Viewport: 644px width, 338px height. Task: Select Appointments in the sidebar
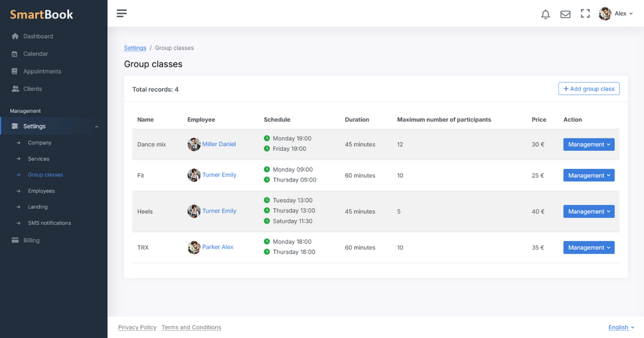[x=42, y=72]
